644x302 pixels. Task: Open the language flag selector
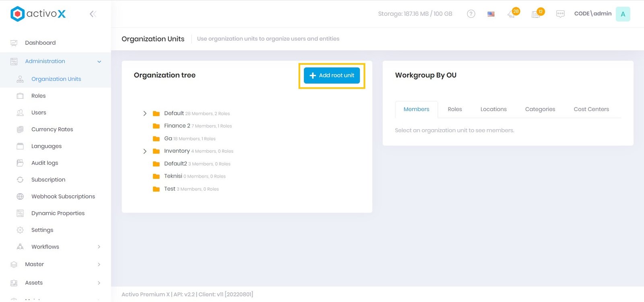coord(491,14)
